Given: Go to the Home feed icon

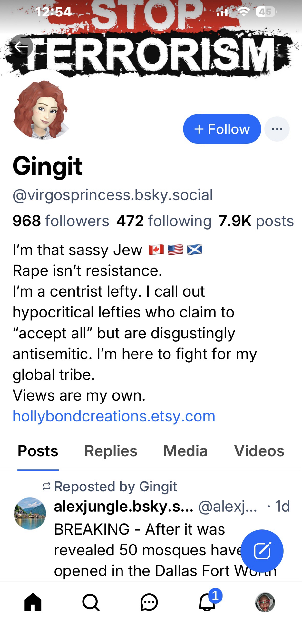Looking at the screenshot, I should (x=33, y=602).
